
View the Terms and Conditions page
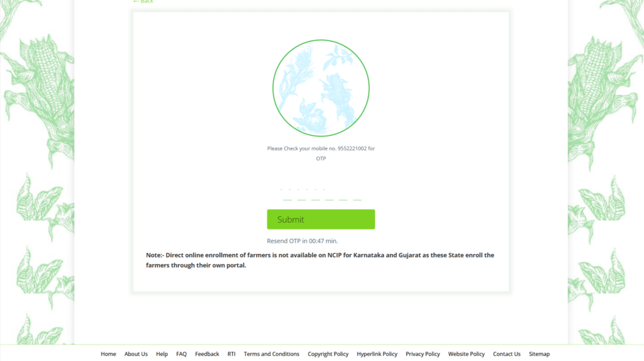[x=272, y=353]
